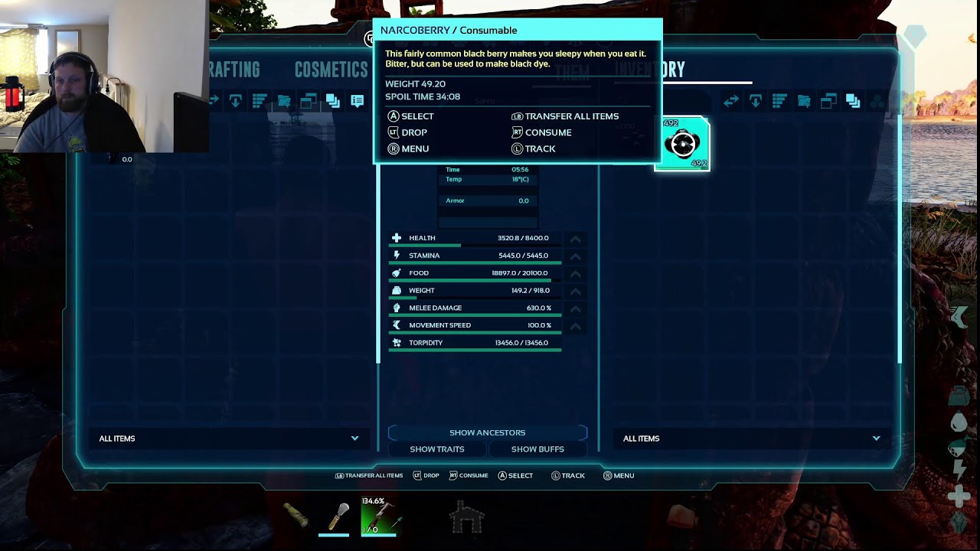Click Menu in bottom hint bar
This screenshot has height=551, width=980.
tap(619, 475)
